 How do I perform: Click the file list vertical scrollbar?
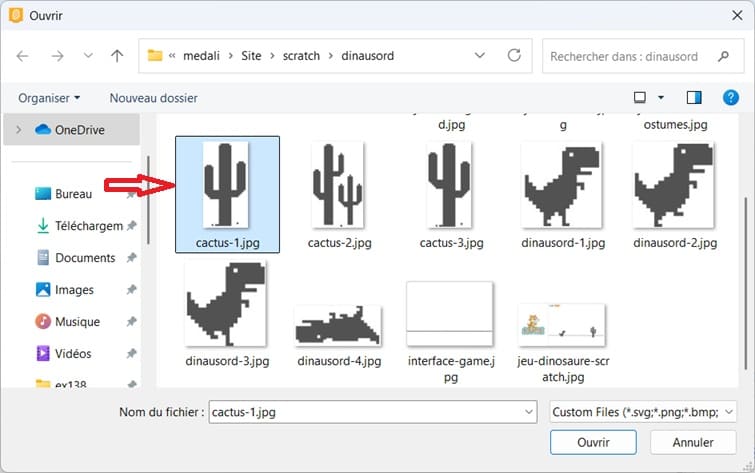coord(744,250)
